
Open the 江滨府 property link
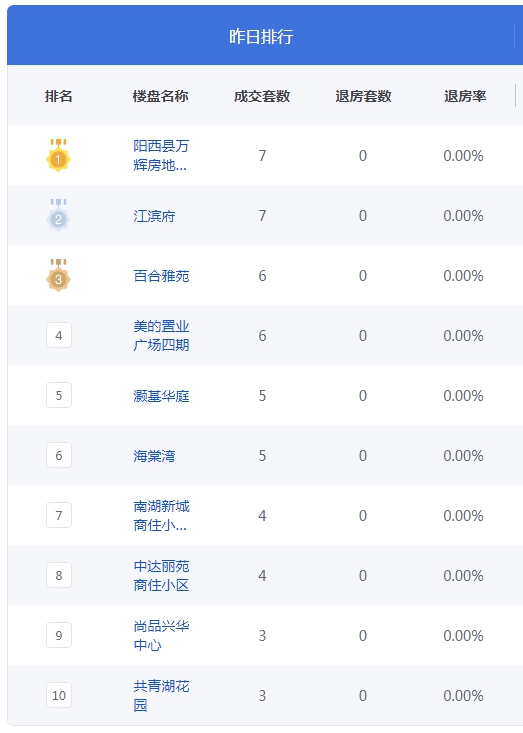coord(154,216)
